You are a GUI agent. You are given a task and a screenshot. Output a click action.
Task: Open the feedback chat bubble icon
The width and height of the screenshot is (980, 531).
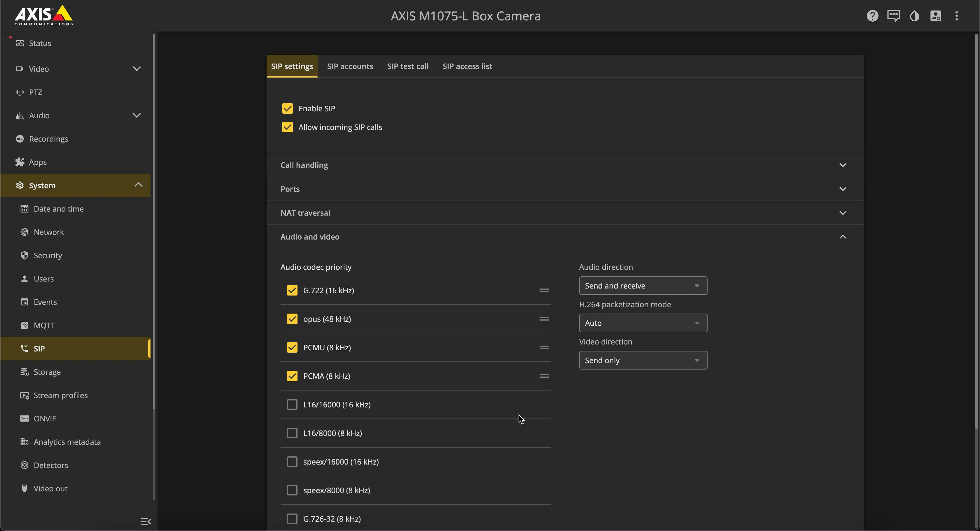tap(893, 16)
